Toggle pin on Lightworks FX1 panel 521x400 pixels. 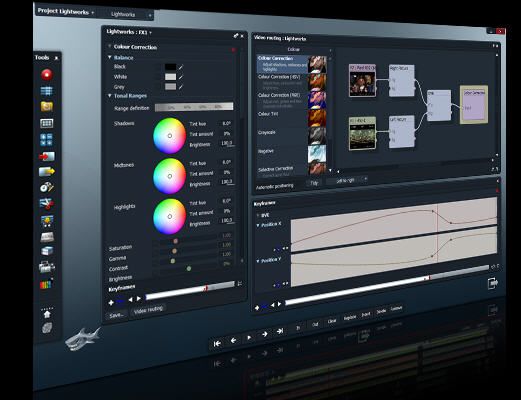236,36
